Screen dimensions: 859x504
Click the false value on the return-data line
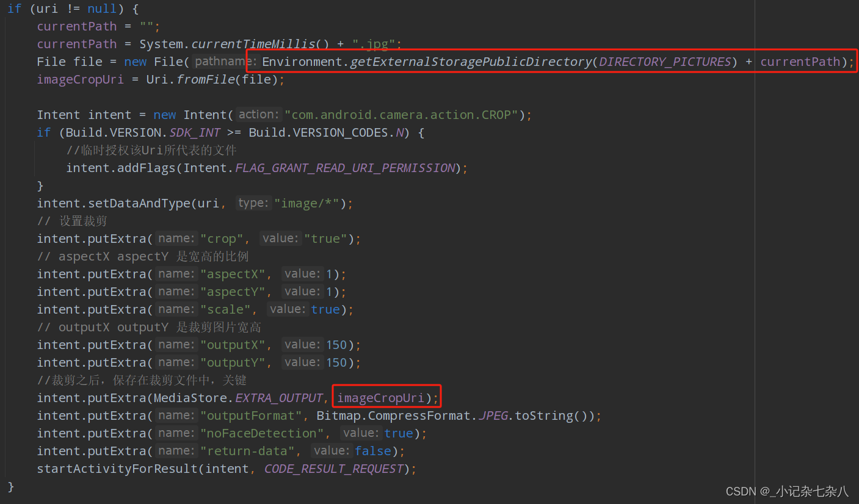[x=373, y=451]
